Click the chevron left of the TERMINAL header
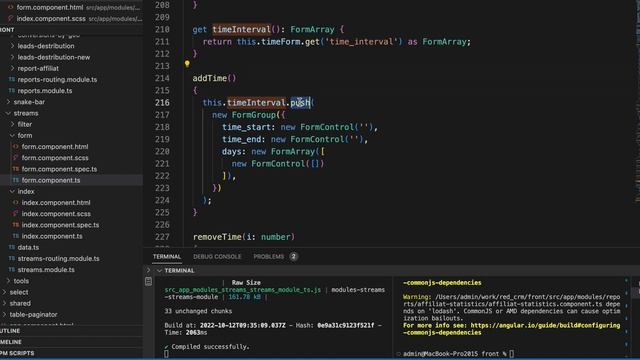This screenshot has height=360, width=640. 148,270
